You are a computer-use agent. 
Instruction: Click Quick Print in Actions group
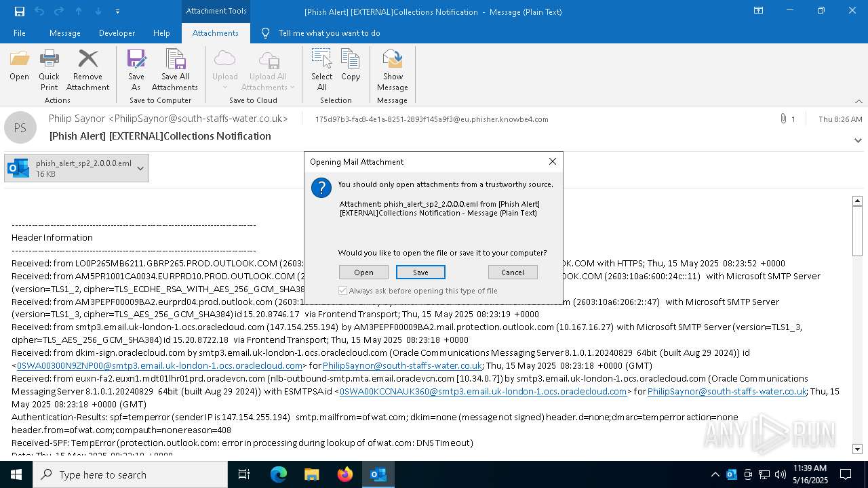(49, 70)
